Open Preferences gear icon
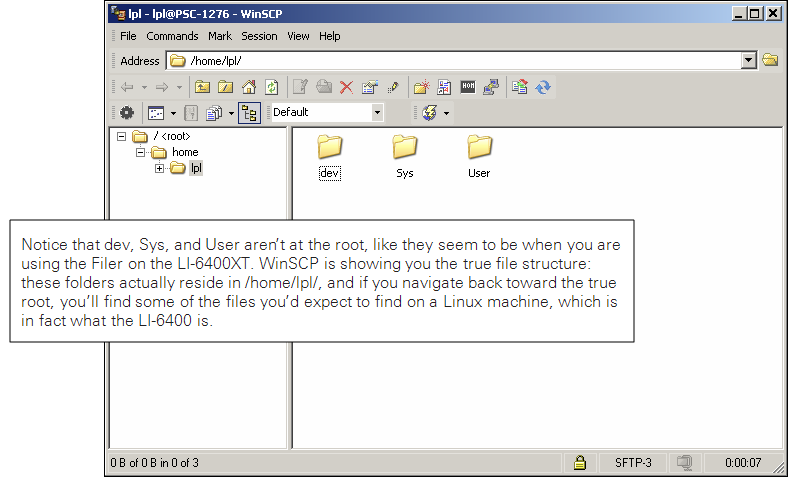Screen dimensions: 788x477 [x=127, y=113]
